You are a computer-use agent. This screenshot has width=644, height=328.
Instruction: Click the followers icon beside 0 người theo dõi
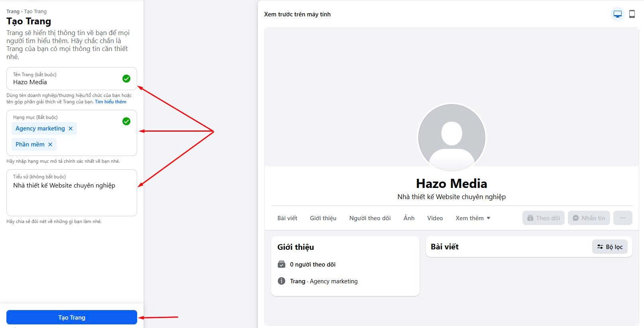(x=282, y=264)
